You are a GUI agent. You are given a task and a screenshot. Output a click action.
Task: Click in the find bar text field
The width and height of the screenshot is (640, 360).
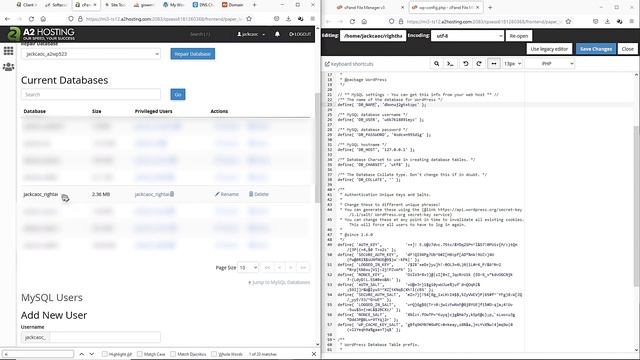pyautogui.click(x=38, y=354)
